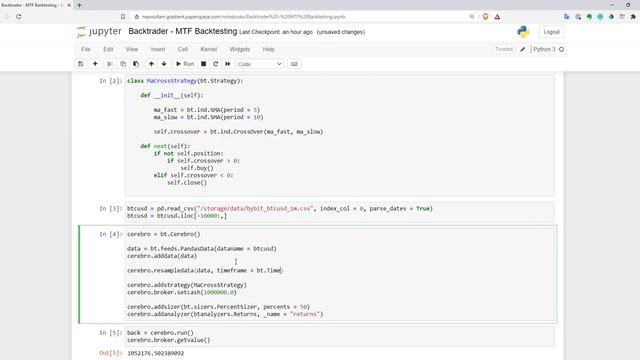Image resolution: width=640 pixels, height=360 pixels.
Task: Move the selected cell down
Action: coord(164,64)
